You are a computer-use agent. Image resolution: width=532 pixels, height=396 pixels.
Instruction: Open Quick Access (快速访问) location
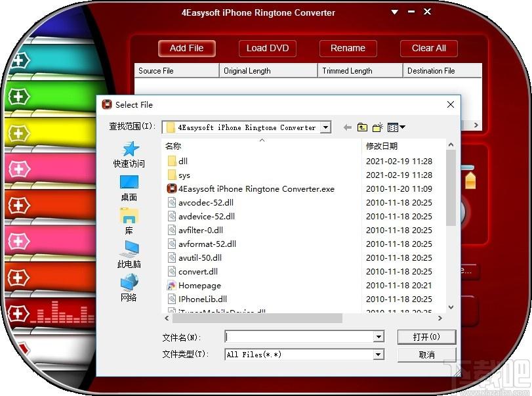pyautogui.click(x=129, y=155)
